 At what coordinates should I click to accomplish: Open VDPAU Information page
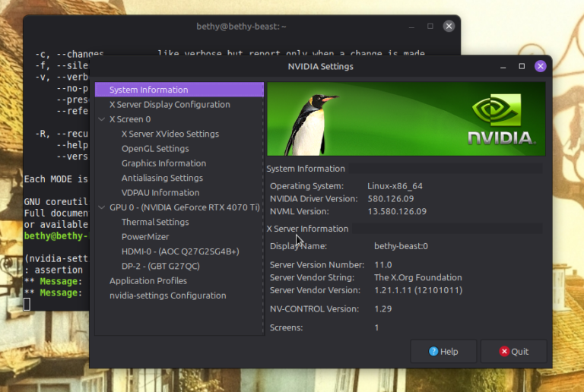160,193
